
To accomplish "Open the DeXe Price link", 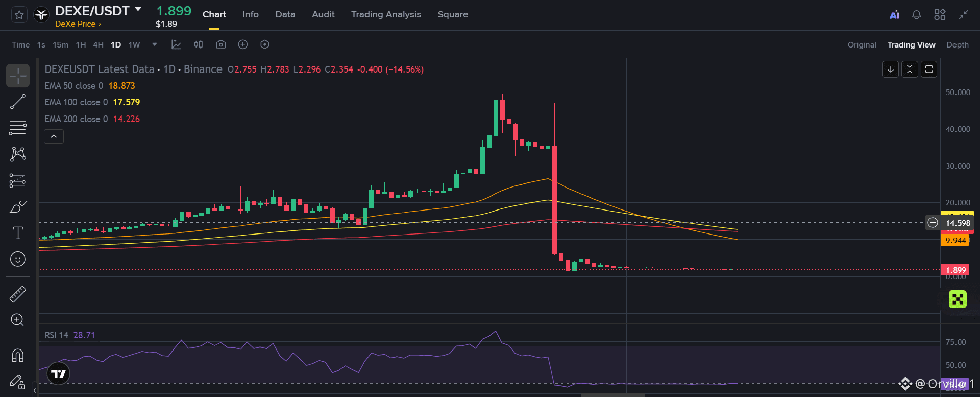I will pos(78,24).
